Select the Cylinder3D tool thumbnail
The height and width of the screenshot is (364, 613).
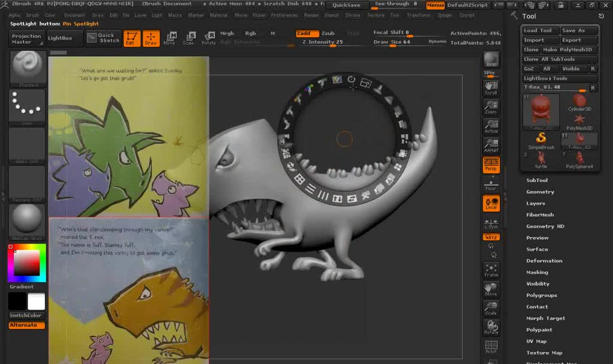click(x=579, y=103)
